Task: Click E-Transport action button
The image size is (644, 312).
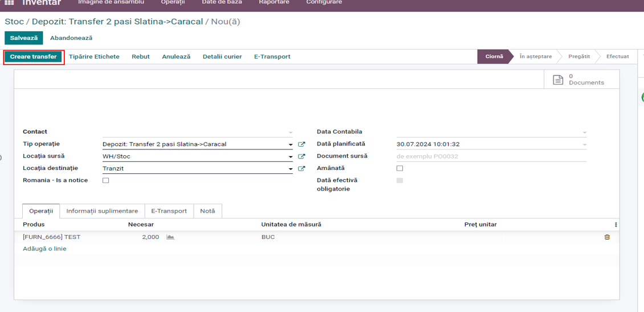Action: coord(272,56)
